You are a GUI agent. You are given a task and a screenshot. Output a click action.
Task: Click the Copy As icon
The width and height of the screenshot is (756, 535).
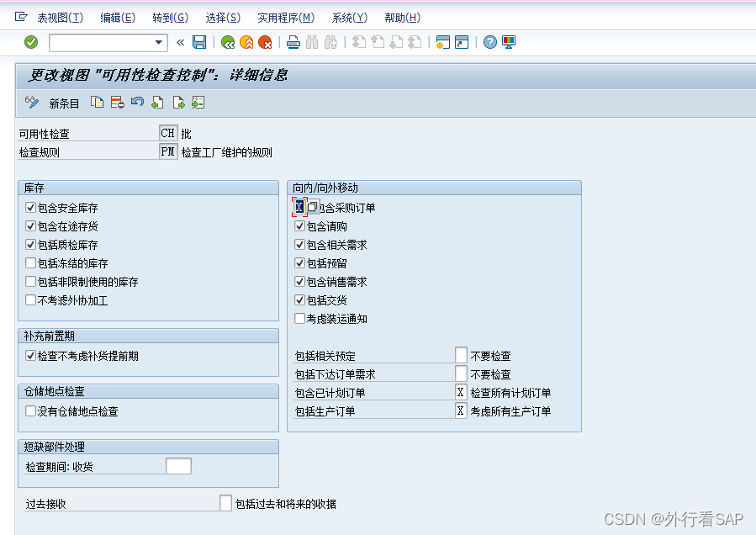tap(98, 103)
